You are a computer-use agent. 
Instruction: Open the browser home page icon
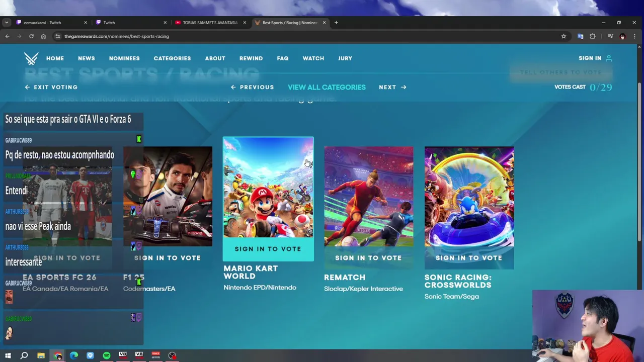coord(43,36)
